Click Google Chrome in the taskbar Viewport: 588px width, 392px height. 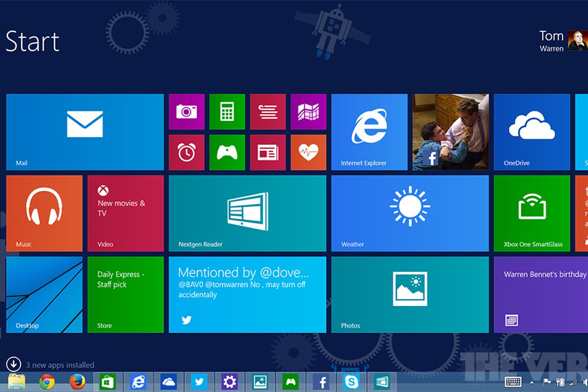click(x=47, y=382)
